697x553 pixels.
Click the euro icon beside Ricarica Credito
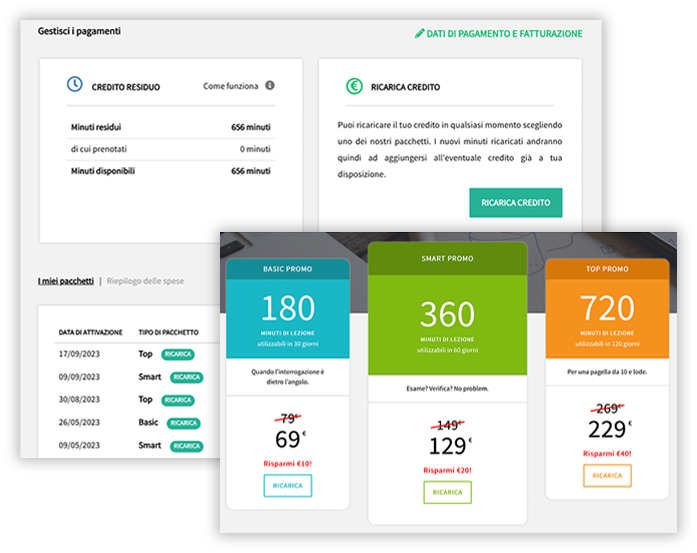[x=354, y=86]
